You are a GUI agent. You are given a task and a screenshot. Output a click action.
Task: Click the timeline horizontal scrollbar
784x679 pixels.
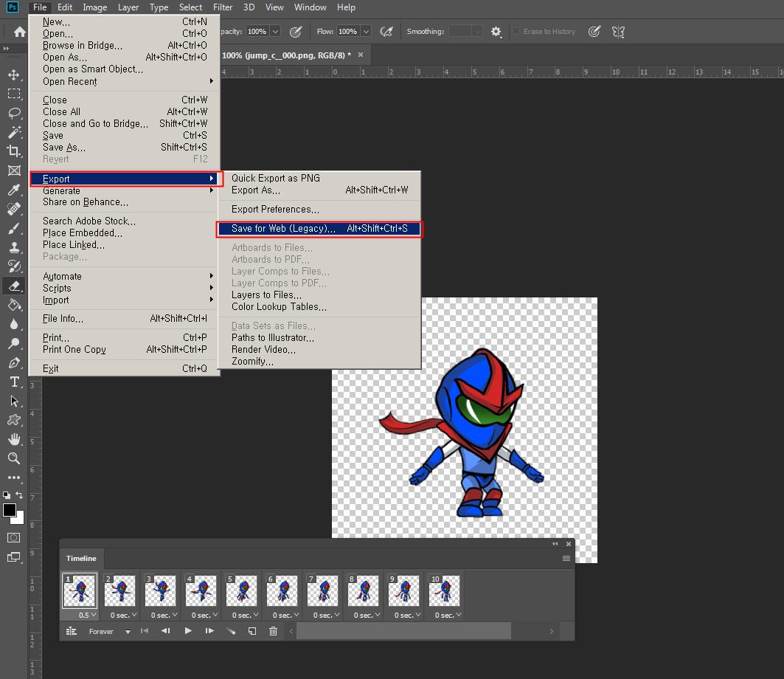click(403, 631)
